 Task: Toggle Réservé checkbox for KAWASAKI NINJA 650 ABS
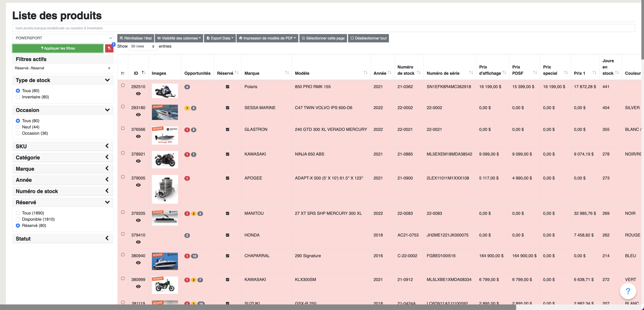(227, 154)
